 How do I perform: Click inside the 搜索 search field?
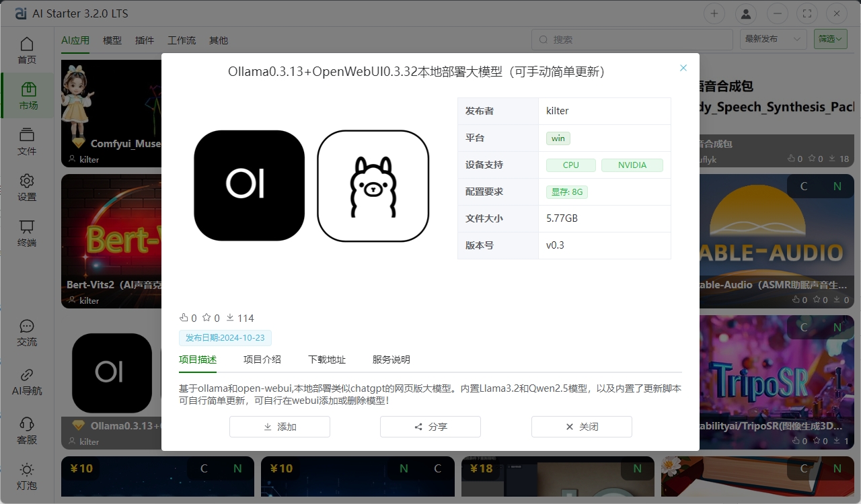(x=631, y=39)
